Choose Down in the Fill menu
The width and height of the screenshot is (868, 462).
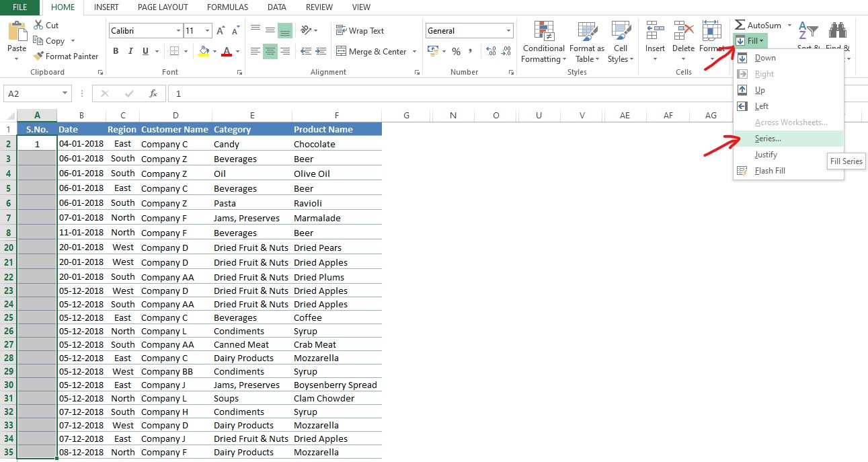[x=766, y=58]
